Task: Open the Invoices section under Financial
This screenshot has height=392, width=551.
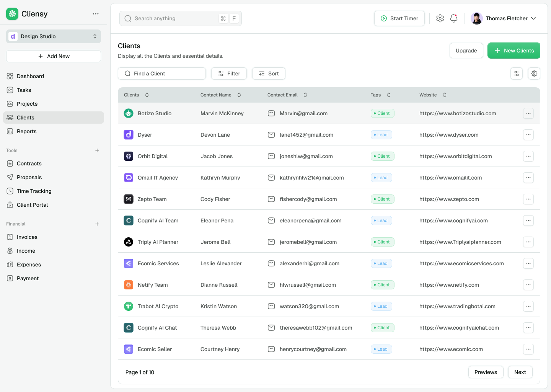Action: pos(27,237)
